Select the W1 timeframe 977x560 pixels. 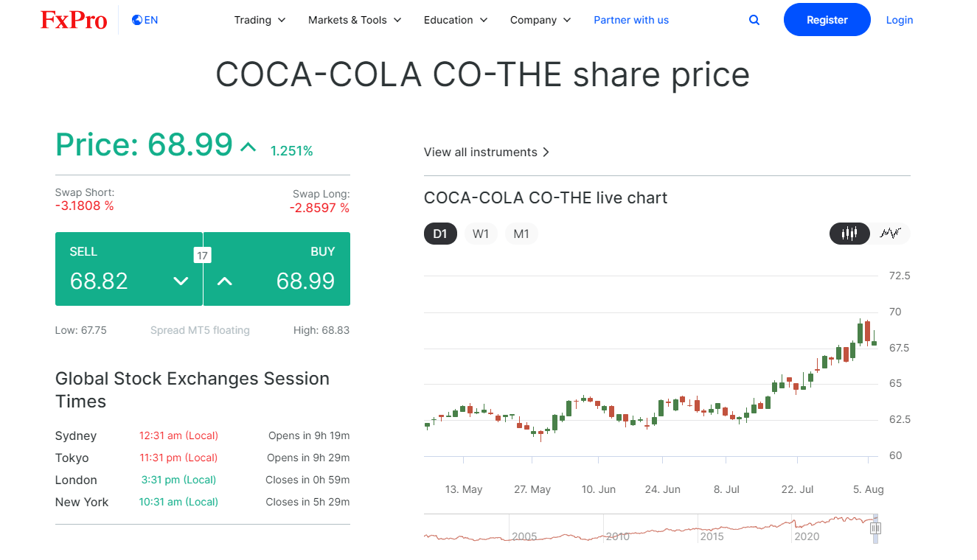click(x=481, y=234)
